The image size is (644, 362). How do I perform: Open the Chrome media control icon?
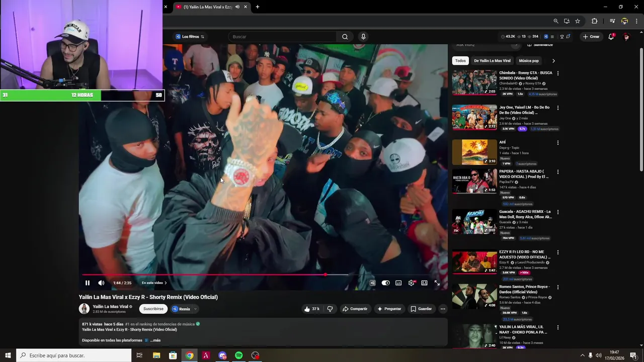(612, 21)
